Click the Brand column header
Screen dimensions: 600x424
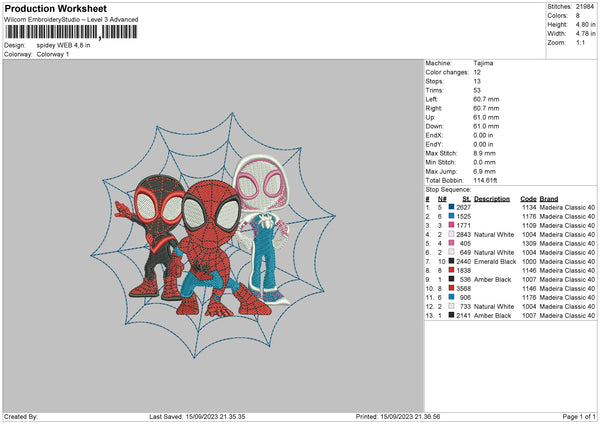click(x=551, y=198)
